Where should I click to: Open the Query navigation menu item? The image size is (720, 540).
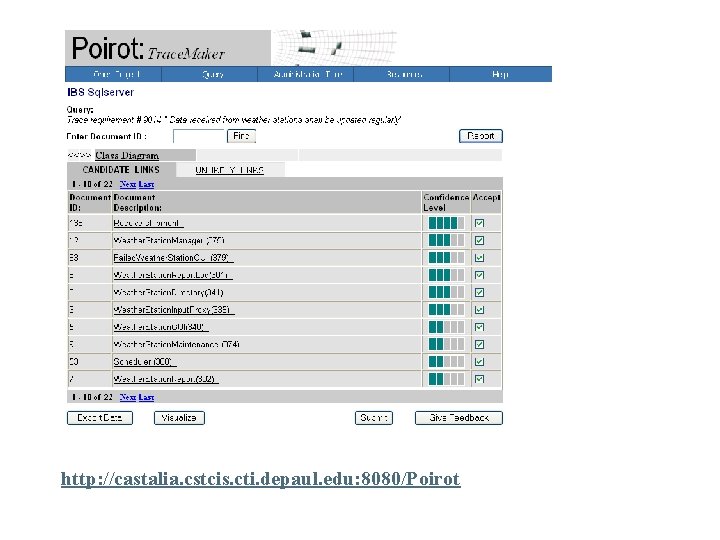tap(213, 74)
